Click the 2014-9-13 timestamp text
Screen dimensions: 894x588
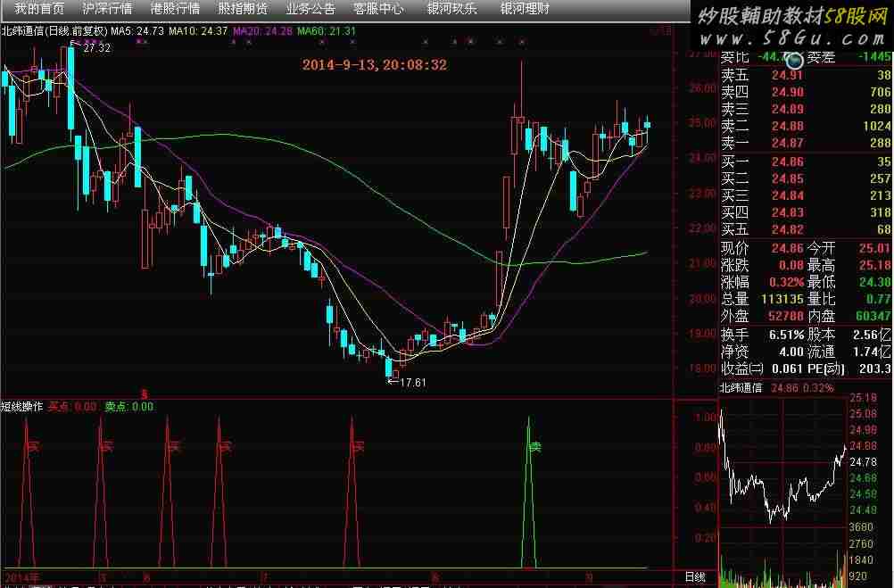[x=375, y=65]
